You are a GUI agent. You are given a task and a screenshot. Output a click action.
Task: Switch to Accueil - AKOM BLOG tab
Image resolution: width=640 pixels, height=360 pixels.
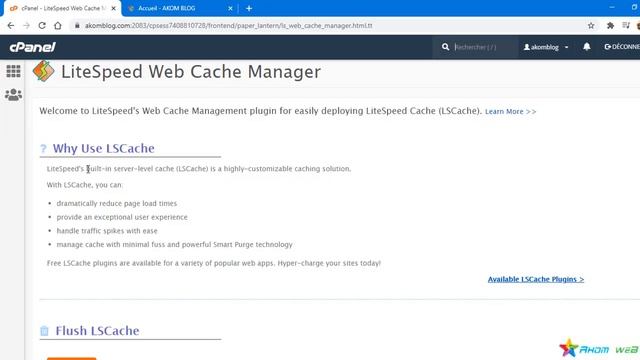(x=167, y=8)
